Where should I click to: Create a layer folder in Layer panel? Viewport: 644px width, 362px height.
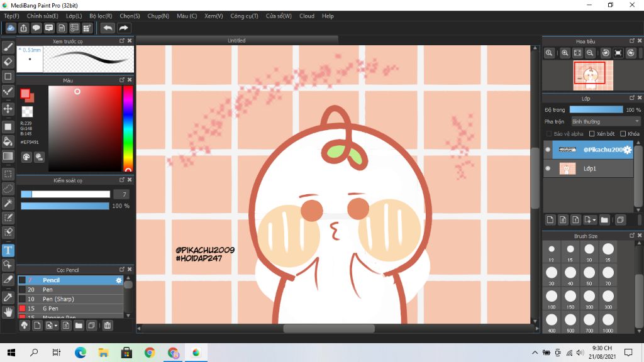click(604, 220)
